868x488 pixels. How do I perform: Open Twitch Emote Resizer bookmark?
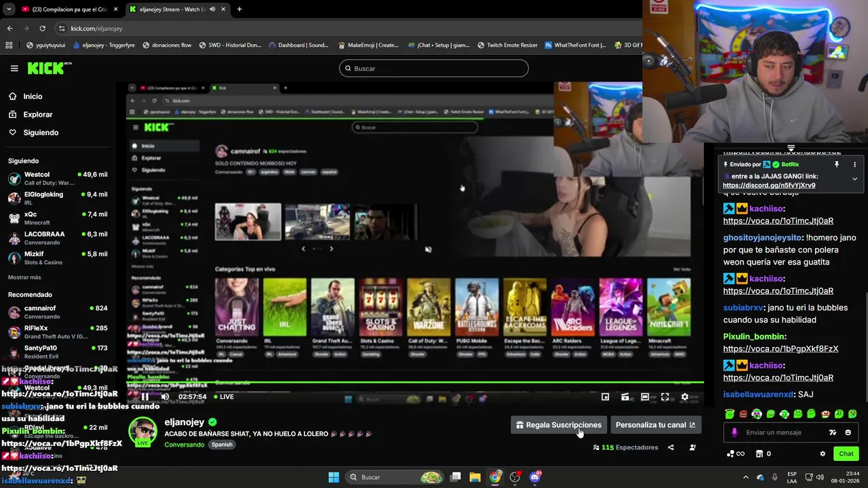click(x=507, y=45)
